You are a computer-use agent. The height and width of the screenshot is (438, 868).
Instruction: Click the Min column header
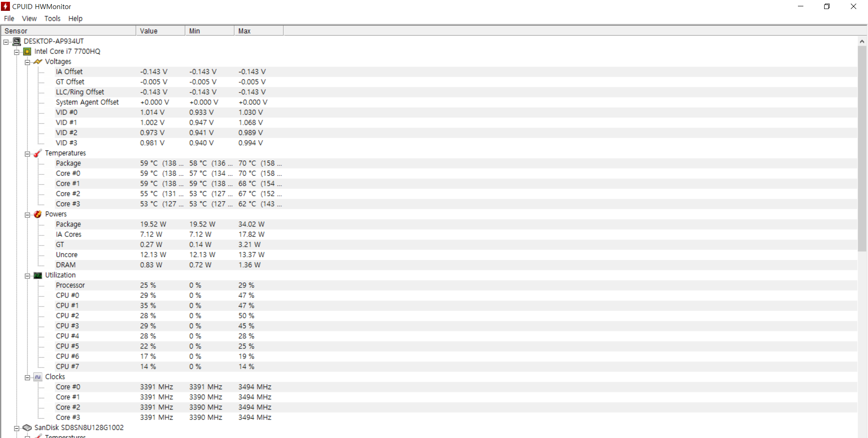click(x=210, y=31)
